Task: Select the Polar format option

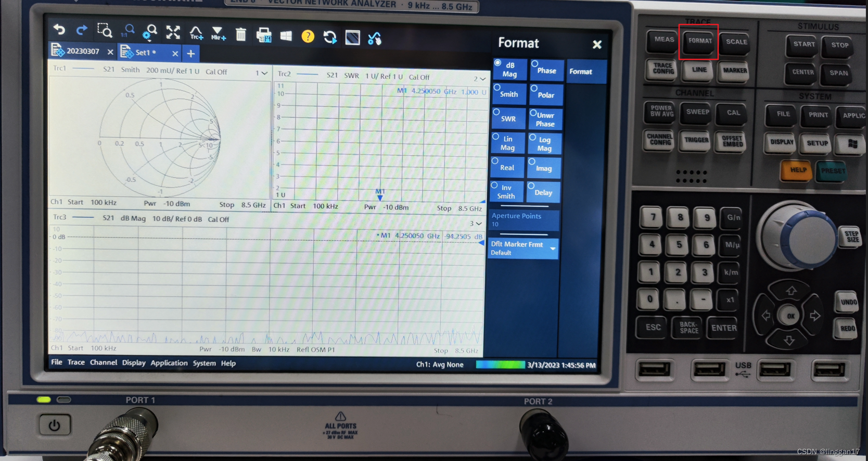Action: pos(545,95)
